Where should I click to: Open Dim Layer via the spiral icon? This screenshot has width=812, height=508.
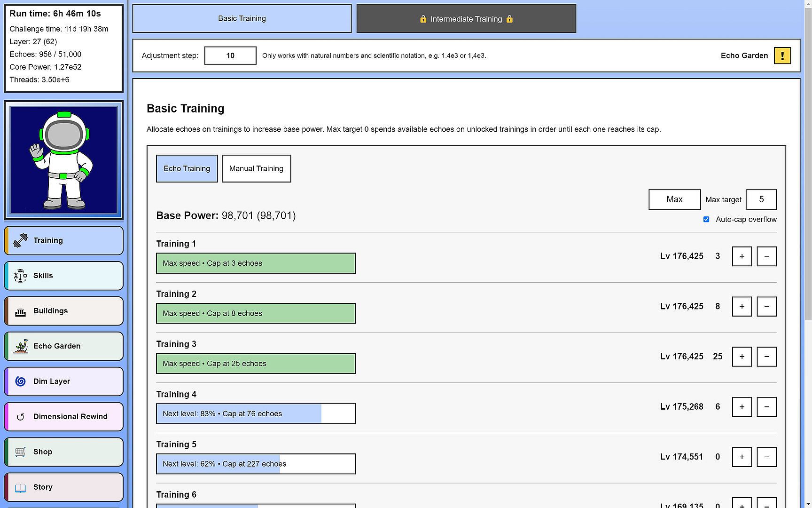20,381
